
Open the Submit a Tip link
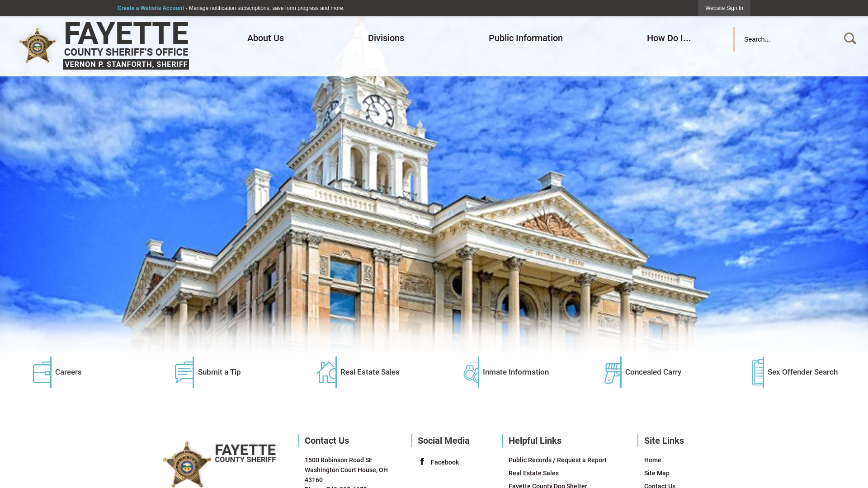coord(219,372)
